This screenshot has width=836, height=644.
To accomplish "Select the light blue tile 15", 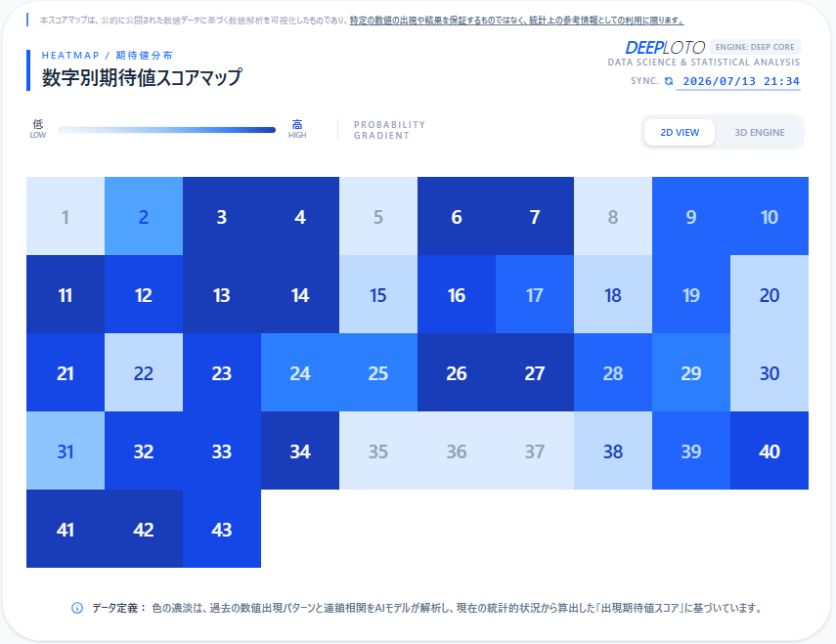I will (x=378, y=294).
